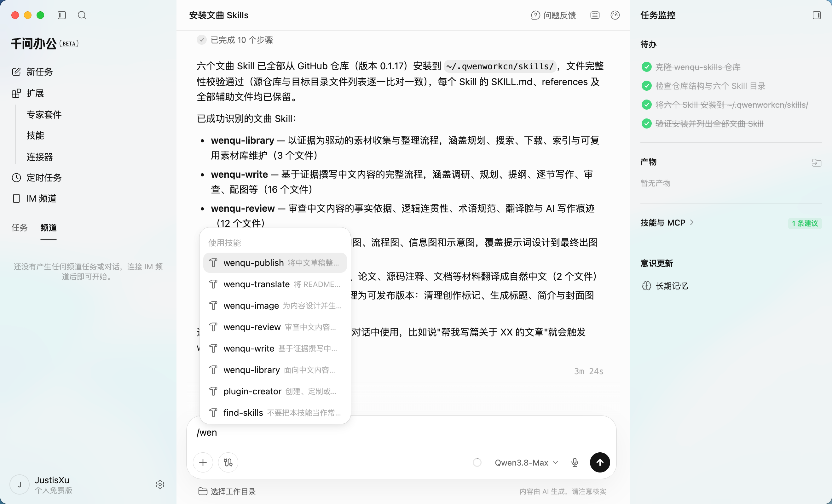Expand 技能与 MCP section
This screenshot has width=832, height=504.
point(667,222)
